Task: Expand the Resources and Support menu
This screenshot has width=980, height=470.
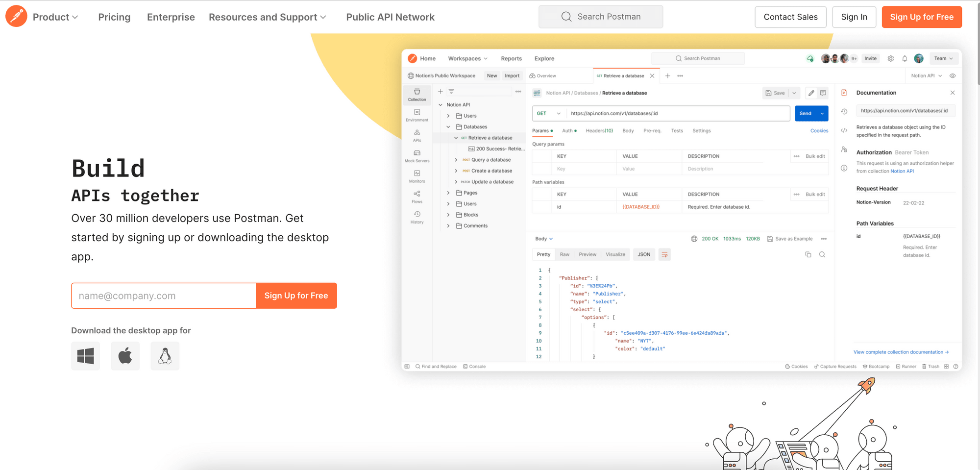Action: coord(267,17)
